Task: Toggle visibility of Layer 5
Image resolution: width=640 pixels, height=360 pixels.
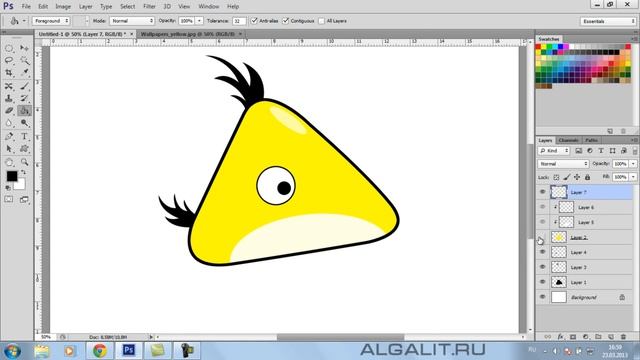Action: pos(542,222)
